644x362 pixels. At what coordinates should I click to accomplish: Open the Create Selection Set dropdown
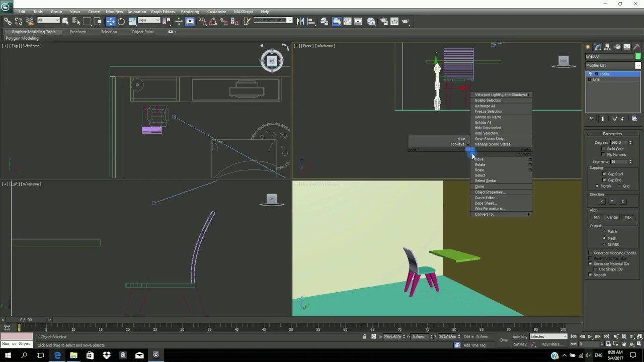pos(273,20)
